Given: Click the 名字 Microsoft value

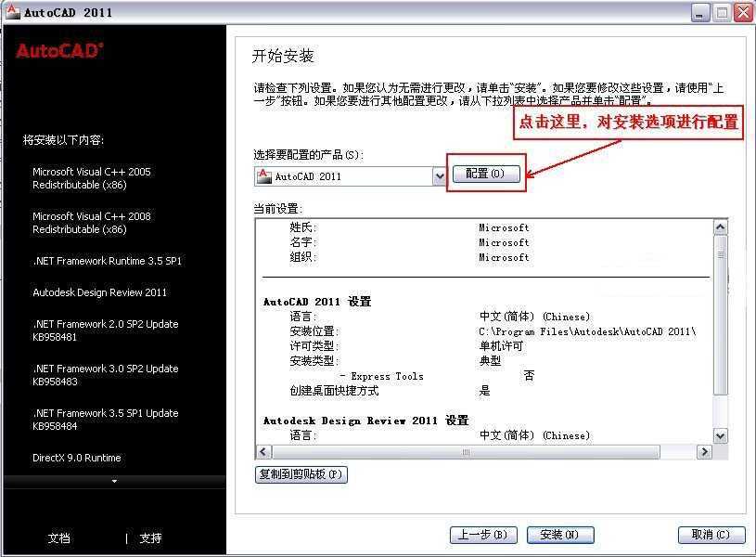Looking at the screenshot, I should click(x=504, y=243).
